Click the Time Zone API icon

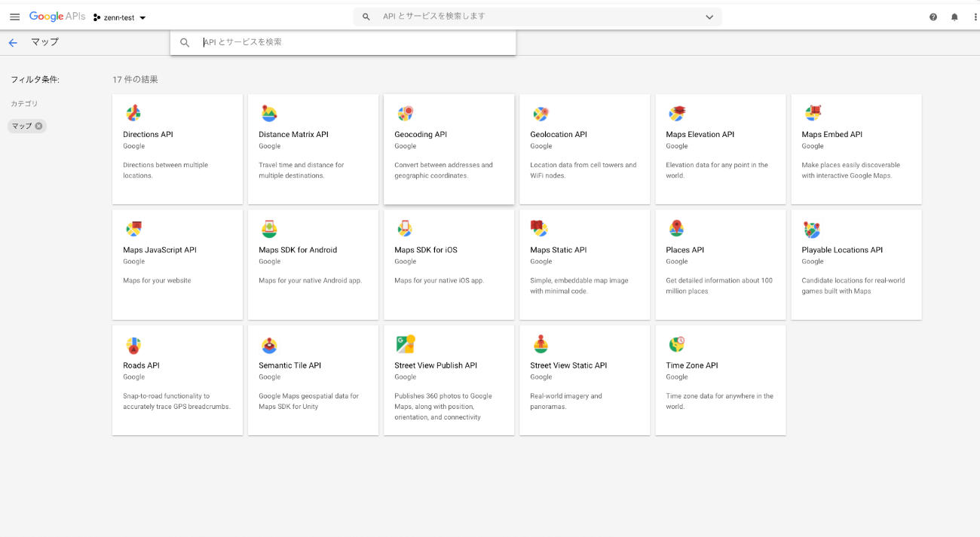coord(677,344)
